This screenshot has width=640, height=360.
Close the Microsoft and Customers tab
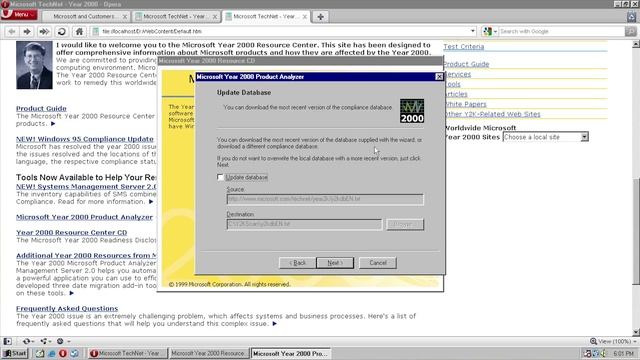click(x=125, y=17)
